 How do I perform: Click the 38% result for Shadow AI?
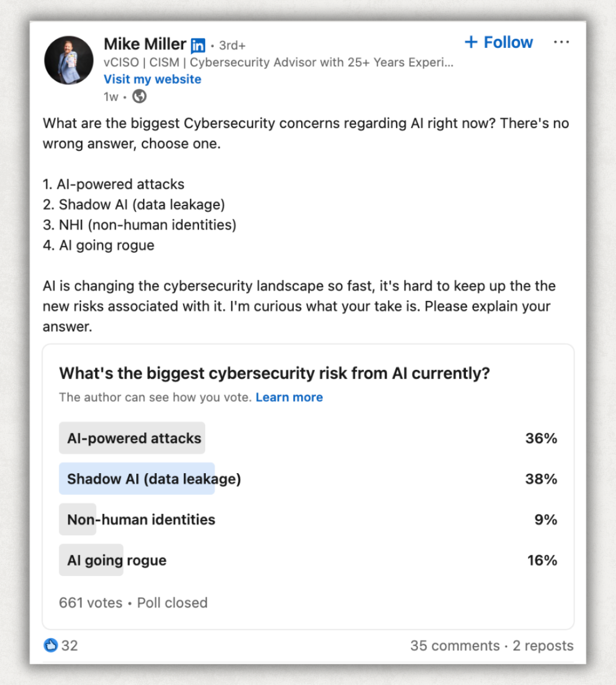click(541, 479)
